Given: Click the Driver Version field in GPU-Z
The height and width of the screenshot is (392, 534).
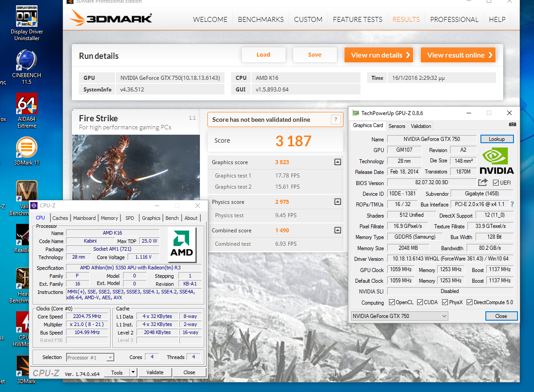Looking at the screenshot, I should pos(450,259).
